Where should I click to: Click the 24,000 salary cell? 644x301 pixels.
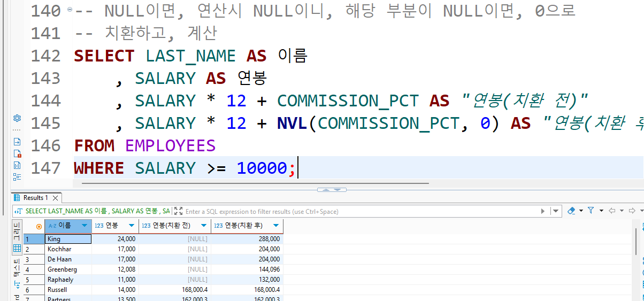[x=115, y=239]
